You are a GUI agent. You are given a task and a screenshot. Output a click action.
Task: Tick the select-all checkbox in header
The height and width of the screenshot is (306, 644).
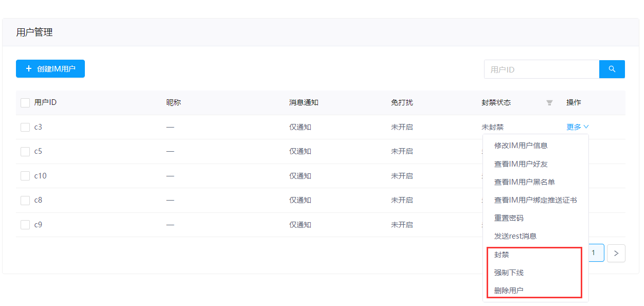point(25,103)
